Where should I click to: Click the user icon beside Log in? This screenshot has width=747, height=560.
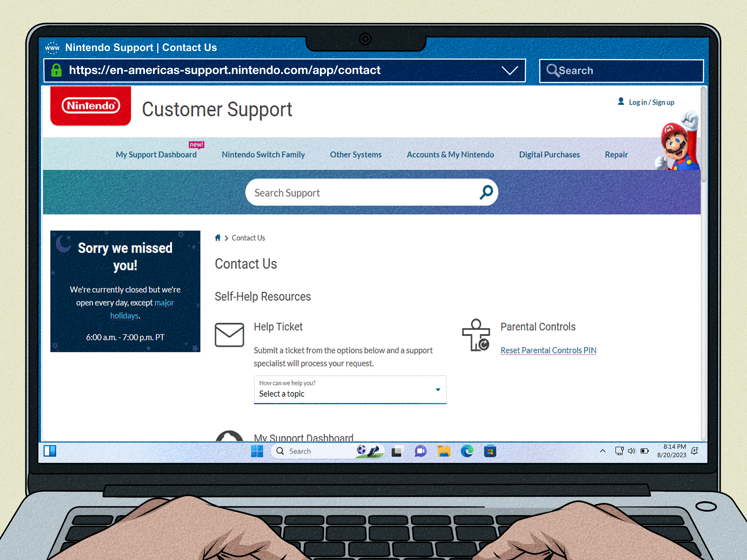pos(621,101)
